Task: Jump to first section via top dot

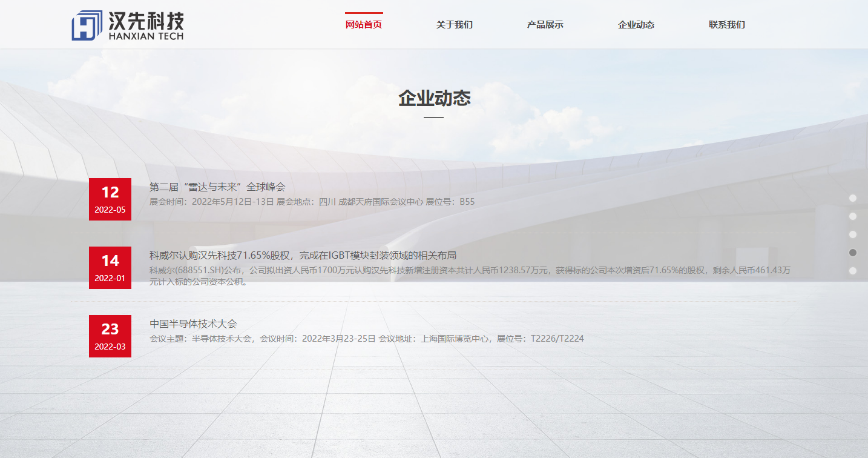Action: 853,198
